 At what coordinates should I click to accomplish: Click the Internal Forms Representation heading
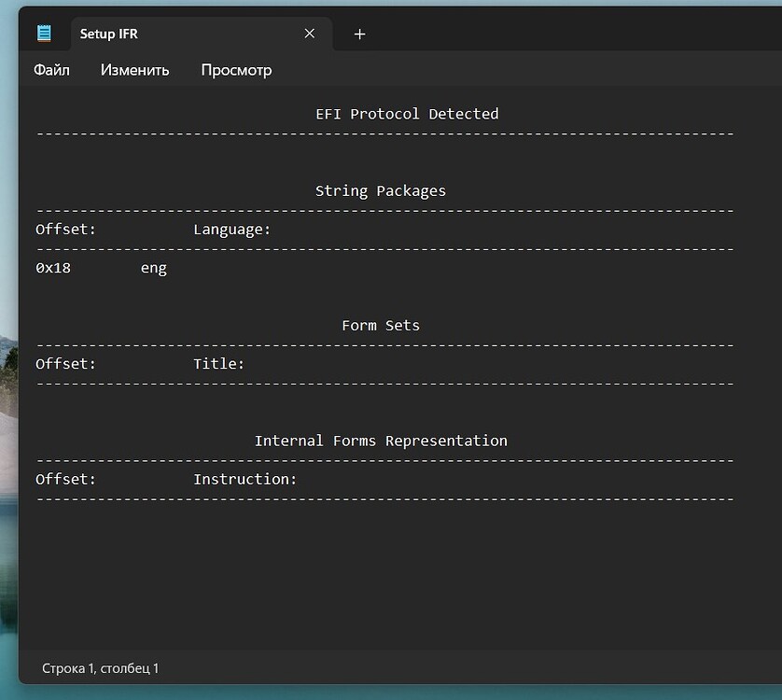point(383,440)
